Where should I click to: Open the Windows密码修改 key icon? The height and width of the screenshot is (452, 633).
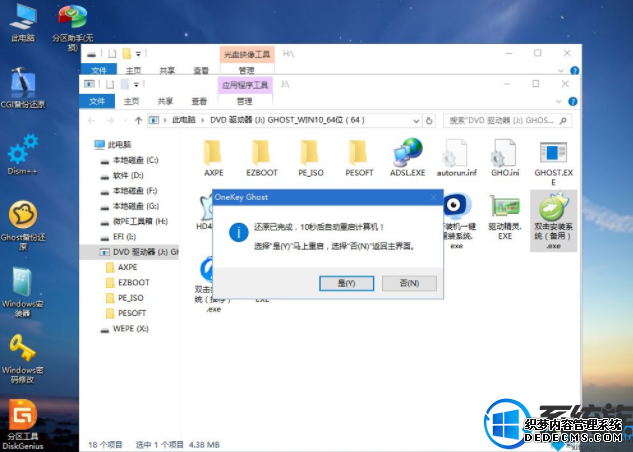click(x=23, y=359)
